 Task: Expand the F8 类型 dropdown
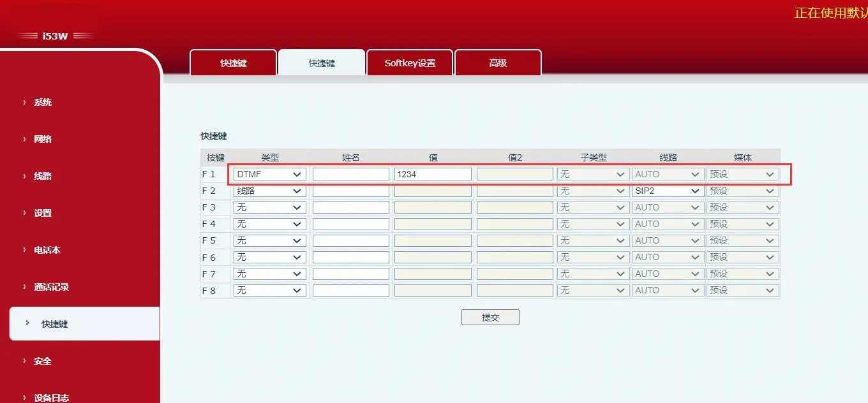(x=269, y=290)
